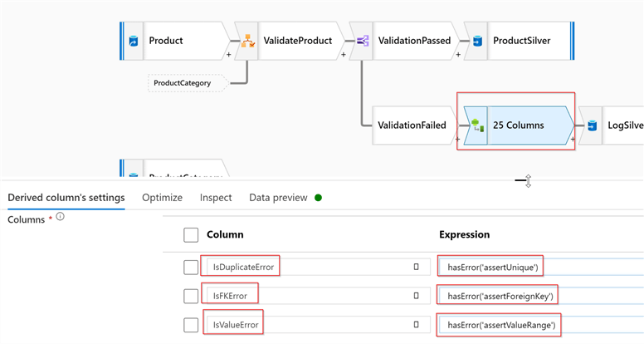
Task: Toggle the select-all columns checkbox
Action: 191,235
